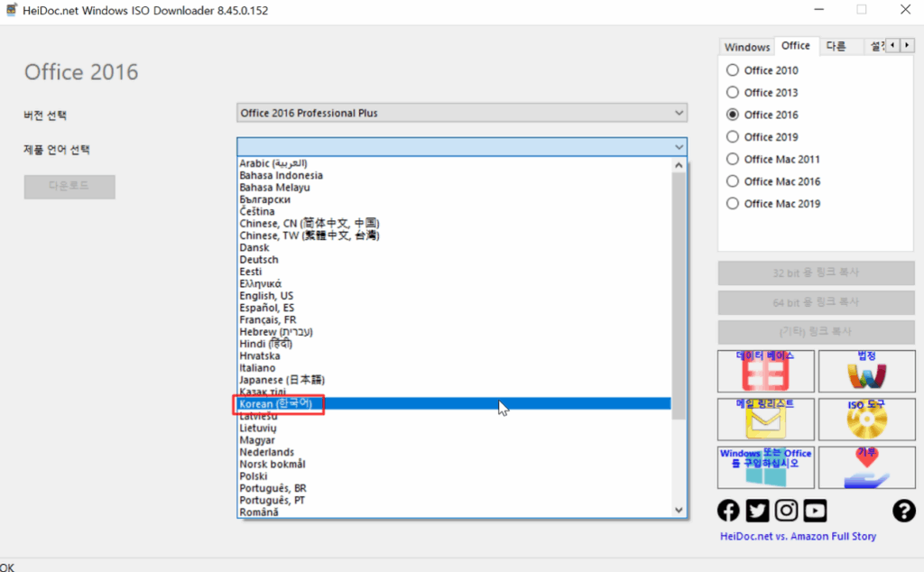Open the Office 2016 Professional Plus edition dropdown

pyautogui.click(x=462, y=113)
